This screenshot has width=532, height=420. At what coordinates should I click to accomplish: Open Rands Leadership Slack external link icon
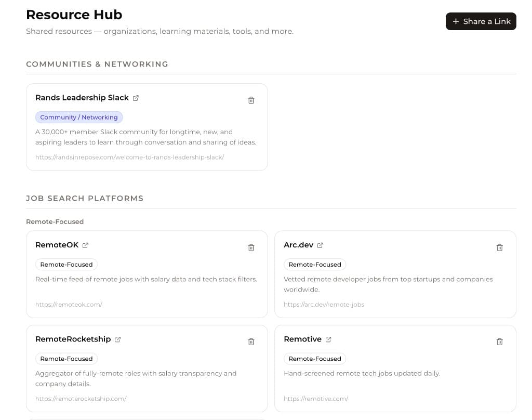[x=136, y=98]
